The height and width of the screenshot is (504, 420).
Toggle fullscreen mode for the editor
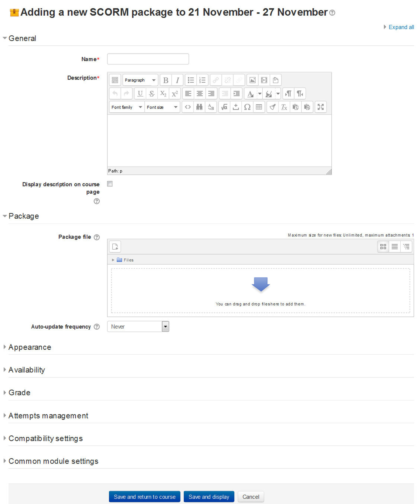(320, 107)
